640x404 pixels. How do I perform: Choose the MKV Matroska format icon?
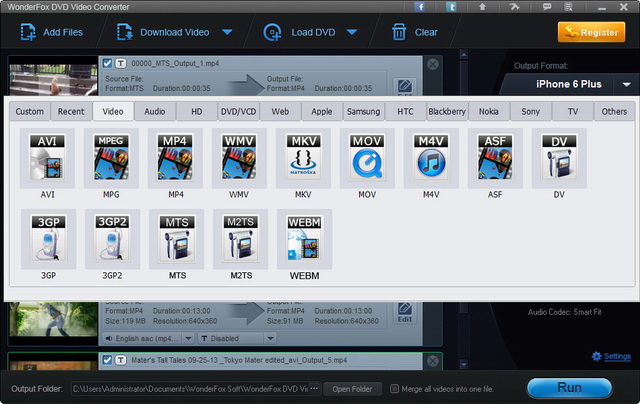pyautogui.click(x=303, y=158)
